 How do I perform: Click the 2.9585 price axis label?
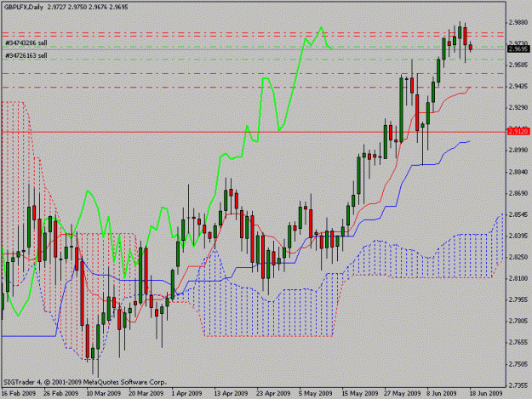point(518,65)
